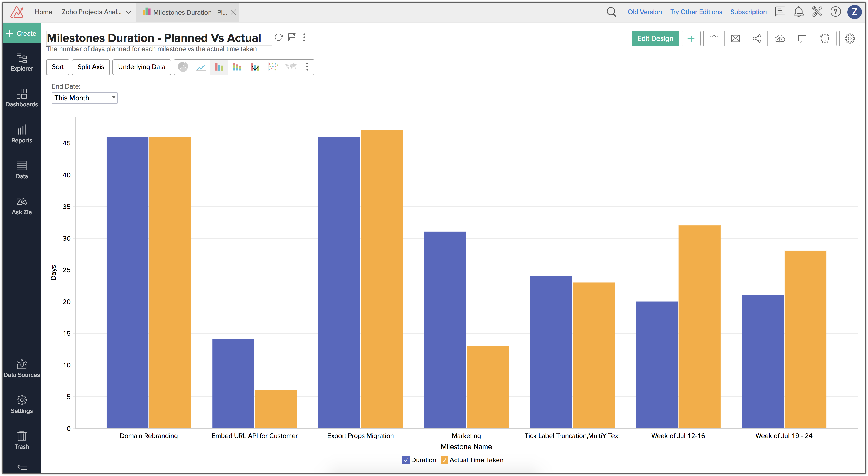Collapse the left sidebar panel
Viewport: 868px width, 476px height.
[22, 467]
